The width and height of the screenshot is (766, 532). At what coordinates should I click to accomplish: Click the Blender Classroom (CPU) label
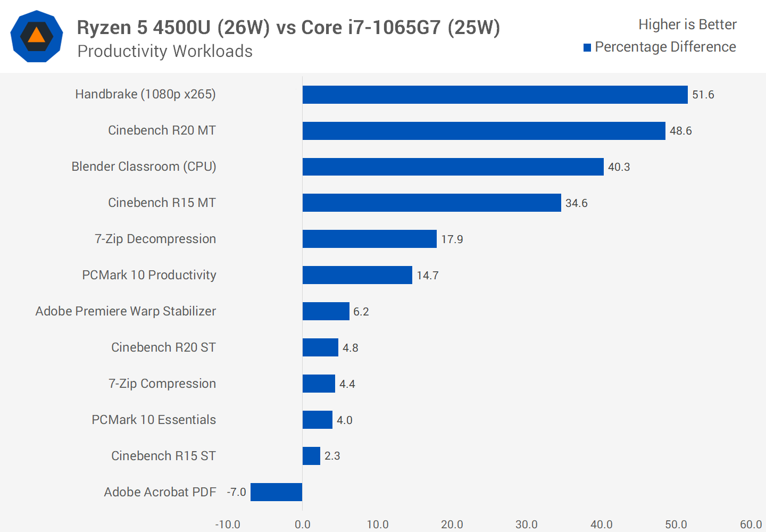(x=144, y=167)
